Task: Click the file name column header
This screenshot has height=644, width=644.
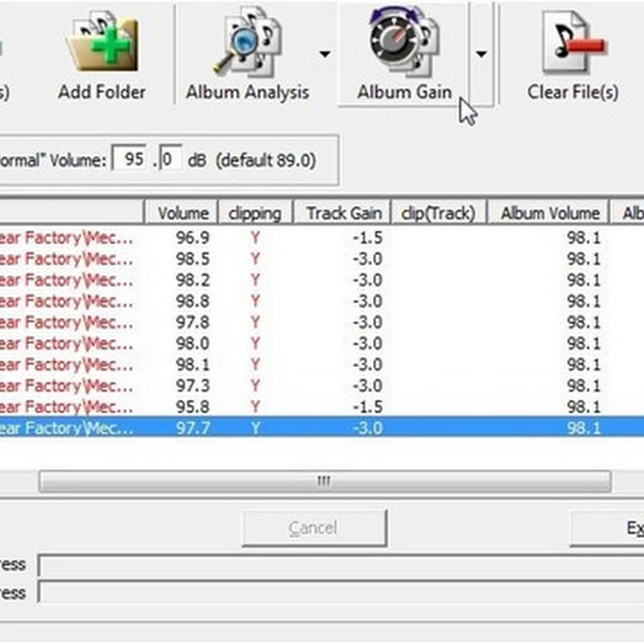Action: [72, 213]
